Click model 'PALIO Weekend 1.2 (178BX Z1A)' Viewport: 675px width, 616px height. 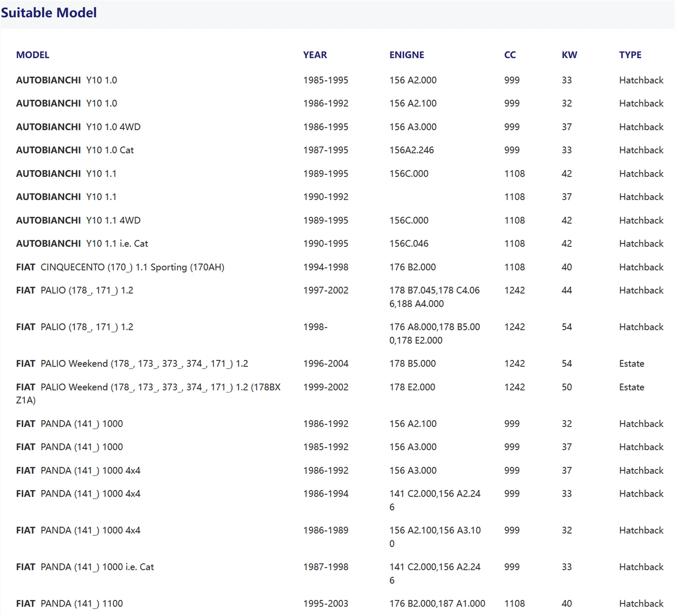pyautogui.click(x=148, y=394)
